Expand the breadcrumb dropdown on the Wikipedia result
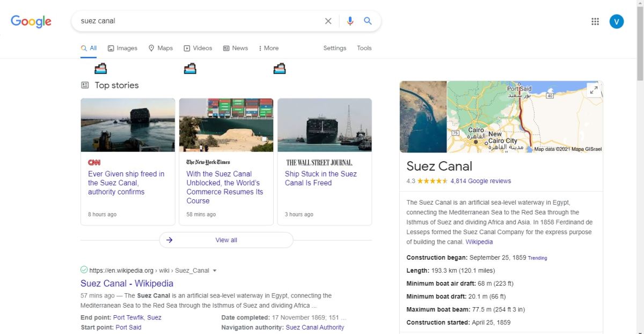Viewport: 644px width, 334px height. point(214,271)
